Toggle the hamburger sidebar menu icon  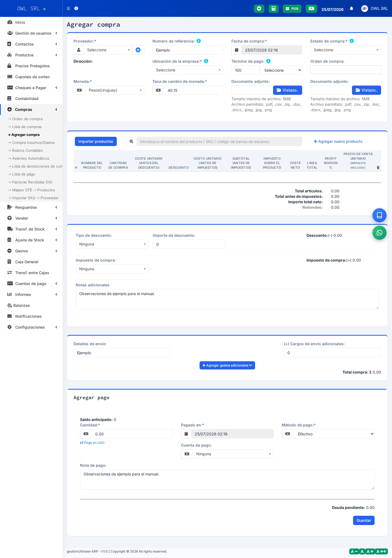point(68,8)
